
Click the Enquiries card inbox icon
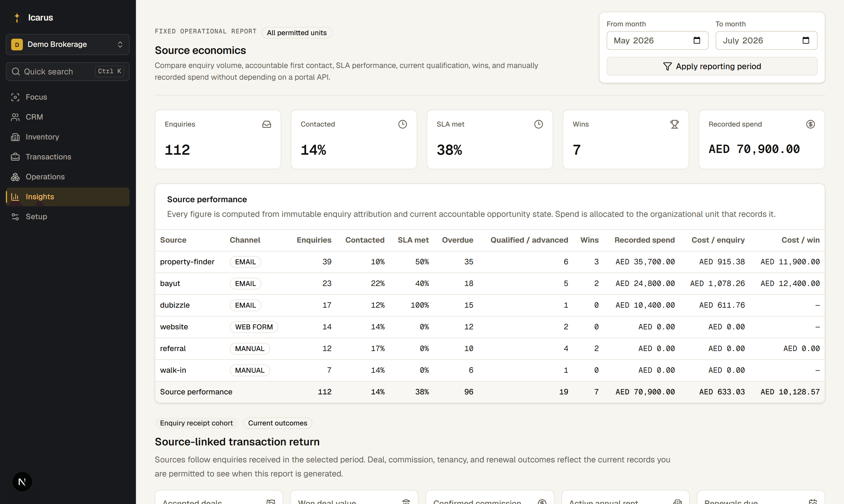267,124
